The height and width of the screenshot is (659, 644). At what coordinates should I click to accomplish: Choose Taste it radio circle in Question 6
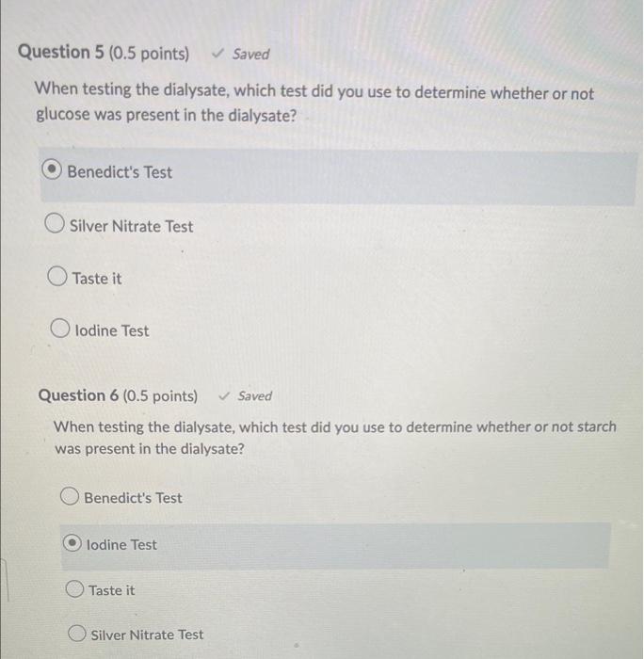74,588
